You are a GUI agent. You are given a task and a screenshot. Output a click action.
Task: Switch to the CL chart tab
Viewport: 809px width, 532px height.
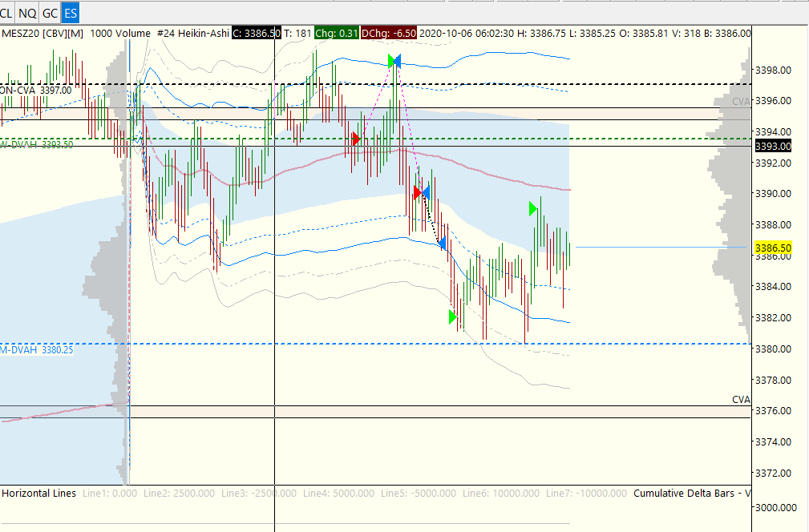(6, 13)
